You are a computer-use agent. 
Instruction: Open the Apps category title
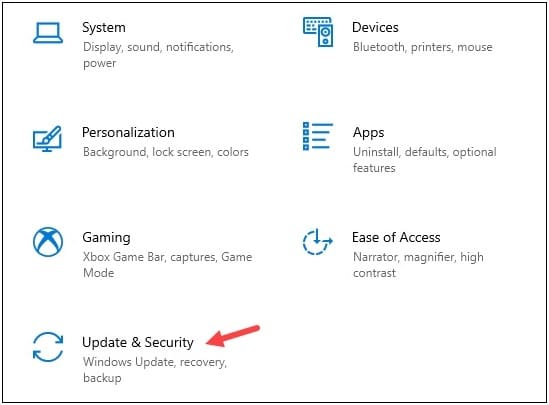(x=368, y=133)
